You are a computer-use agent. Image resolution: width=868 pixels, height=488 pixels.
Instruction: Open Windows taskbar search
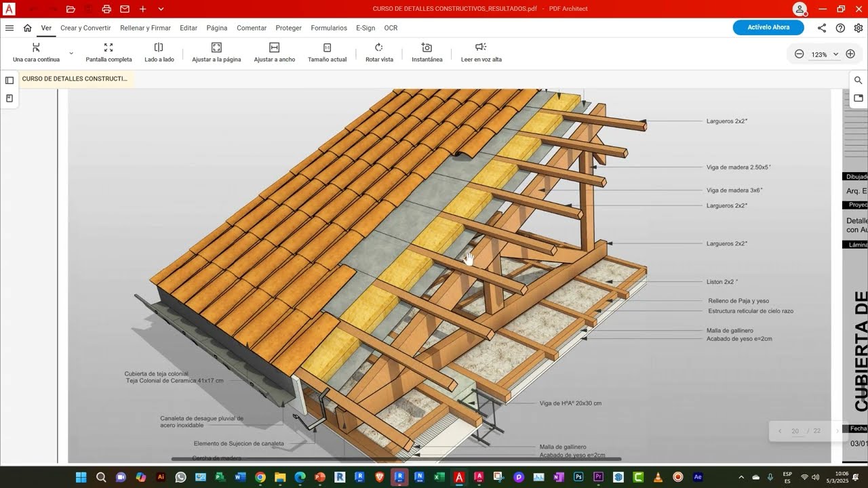click(x=101, y=477)
